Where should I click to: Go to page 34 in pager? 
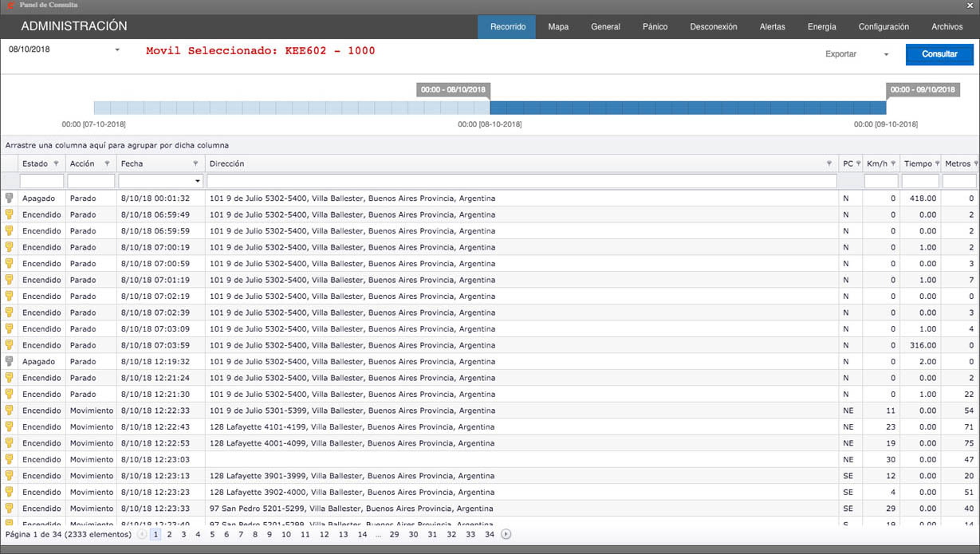tap(489, 534)
